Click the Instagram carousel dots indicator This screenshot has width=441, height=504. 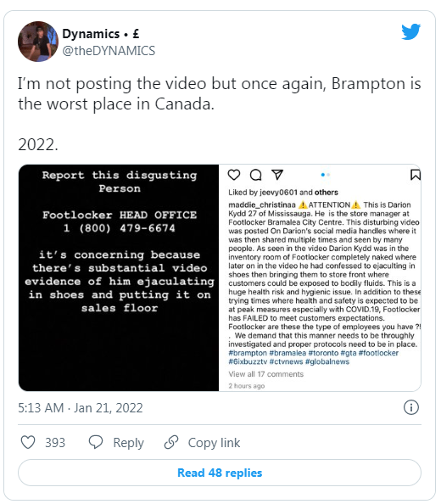click(x=326, y=175)
